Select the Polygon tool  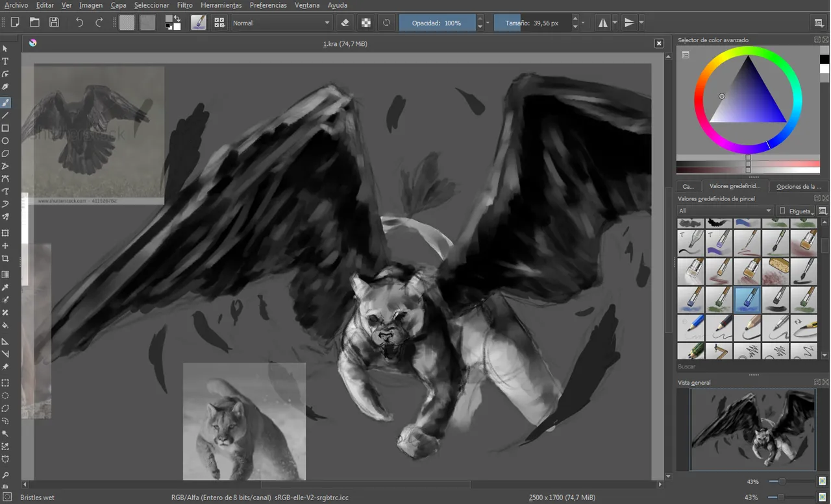tap(5, 154)
